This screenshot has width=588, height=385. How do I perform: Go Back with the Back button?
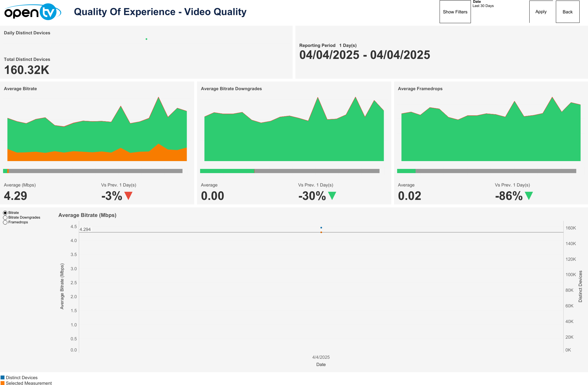tap(567, 12)
